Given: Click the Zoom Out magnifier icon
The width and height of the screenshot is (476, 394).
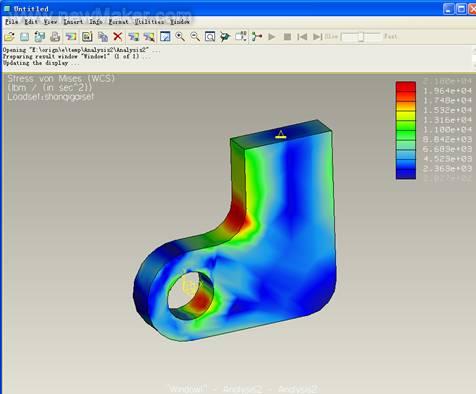Looking at the screenshot, I should 195,36.
